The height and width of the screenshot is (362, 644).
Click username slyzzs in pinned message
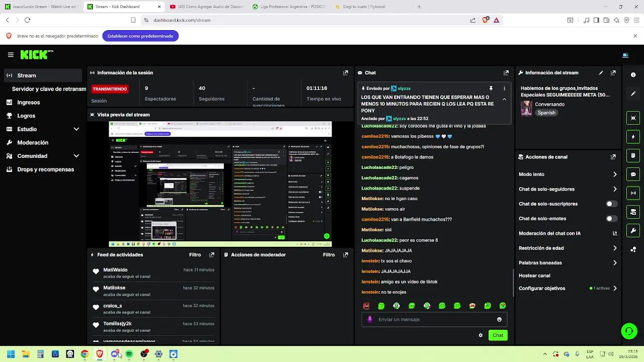click(404, 88)
